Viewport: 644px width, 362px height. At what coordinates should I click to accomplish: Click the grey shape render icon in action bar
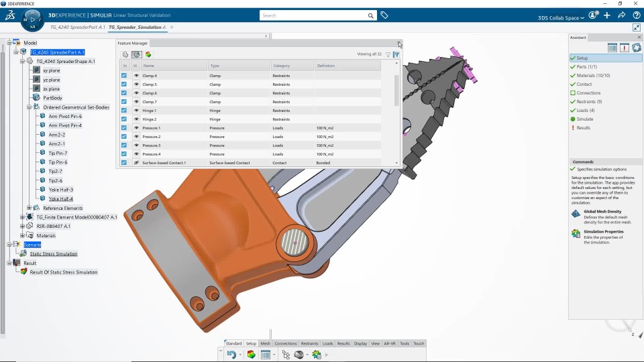click(x=299, y=355)
